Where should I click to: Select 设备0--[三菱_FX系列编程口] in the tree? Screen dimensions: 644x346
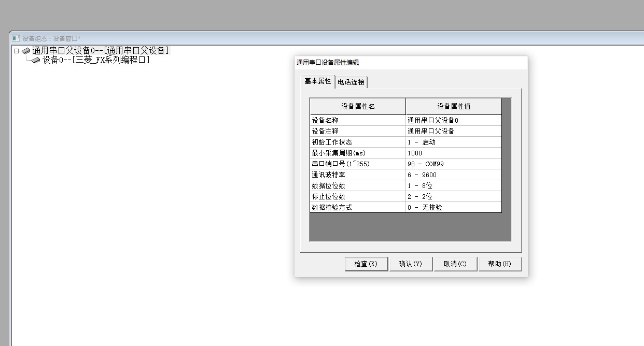tap(96, 60)
